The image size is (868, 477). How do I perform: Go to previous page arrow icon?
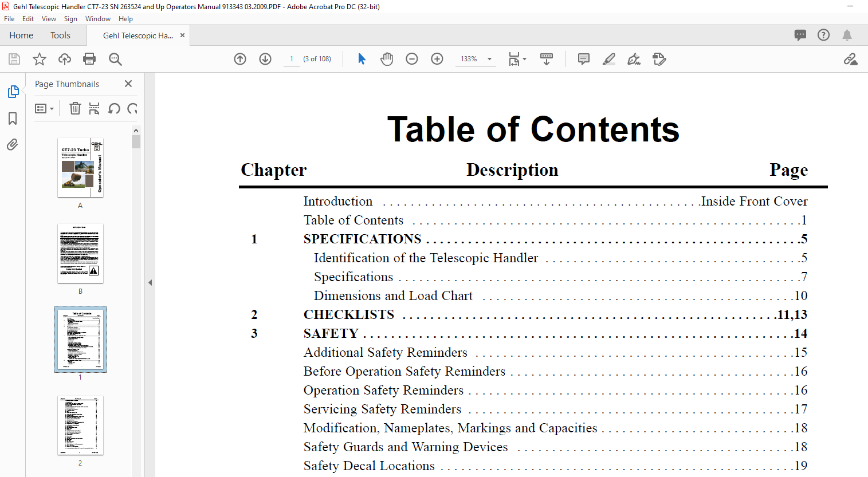(x=240, y=59)
